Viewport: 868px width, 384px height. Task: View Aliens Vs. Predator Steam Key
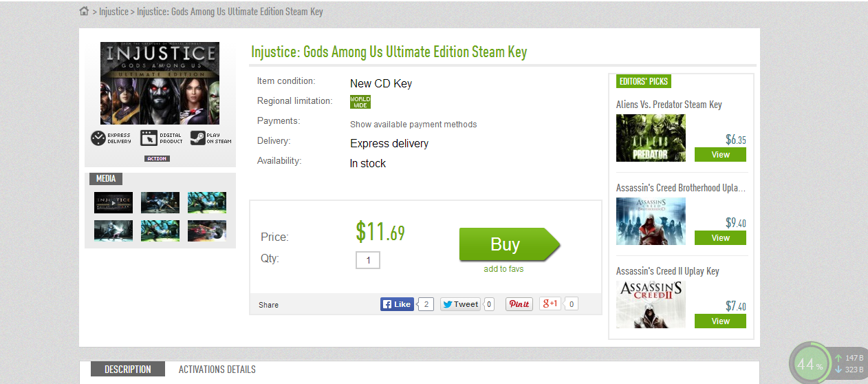[x=720, y=155]
